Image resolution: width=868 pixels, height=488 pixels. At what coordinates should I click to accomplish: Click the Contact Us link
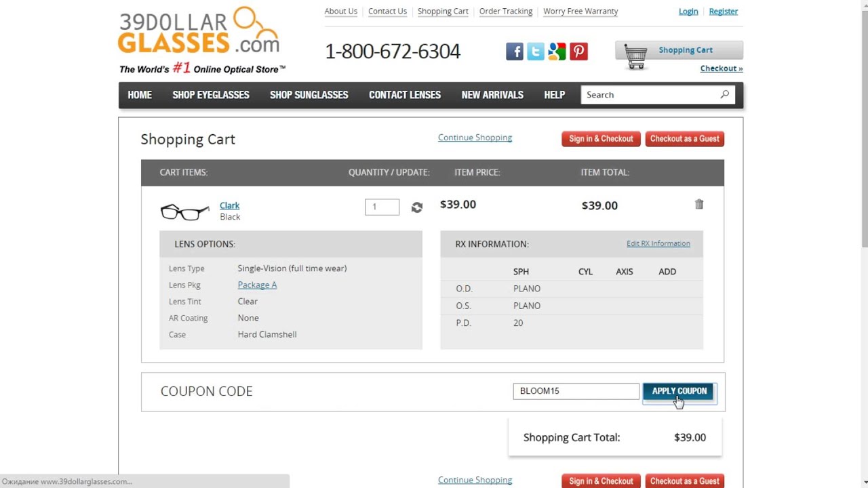click(x=387, y=12)
